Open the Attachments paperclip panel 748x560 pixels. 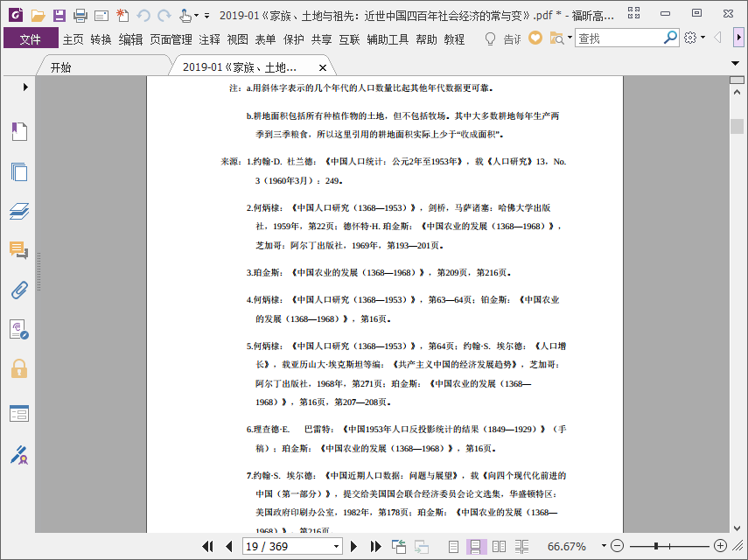click(19, 290)
